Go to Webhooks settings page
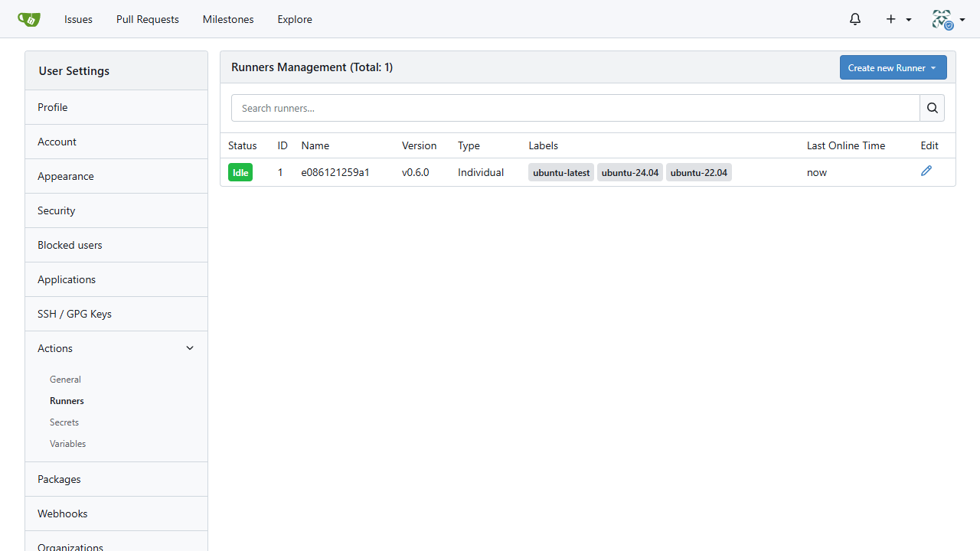 (116, 514)
